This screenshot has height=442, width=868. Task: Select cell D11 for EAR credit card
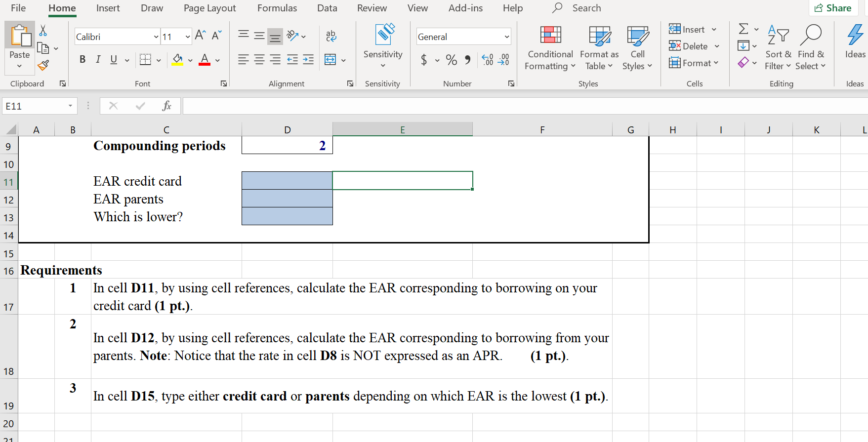(x=287, y=181)
